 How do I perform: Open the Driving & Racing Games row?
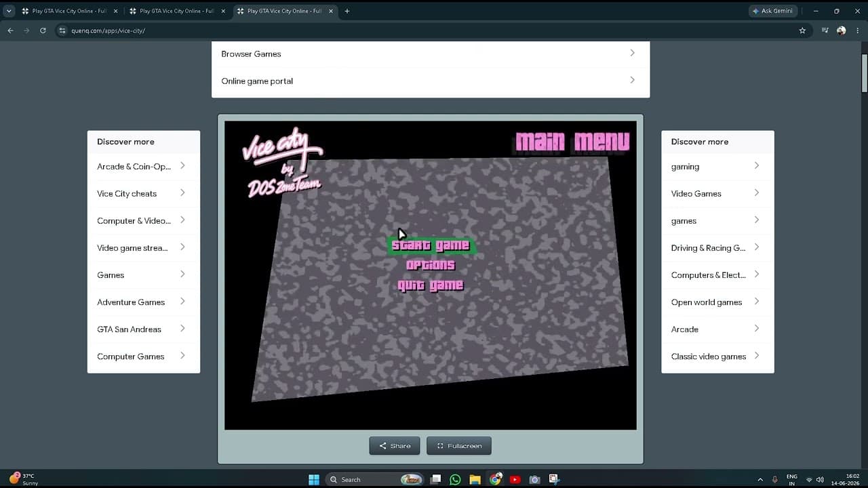pyautogui.click(x=717, y=248)
